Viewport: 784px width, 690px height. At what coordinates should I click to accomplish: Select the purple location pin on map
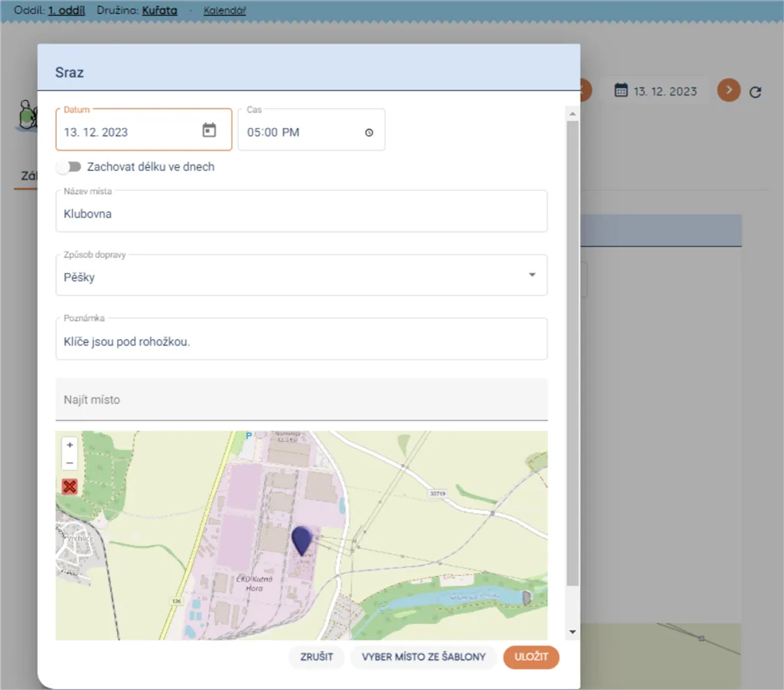(x=302, y=541)
